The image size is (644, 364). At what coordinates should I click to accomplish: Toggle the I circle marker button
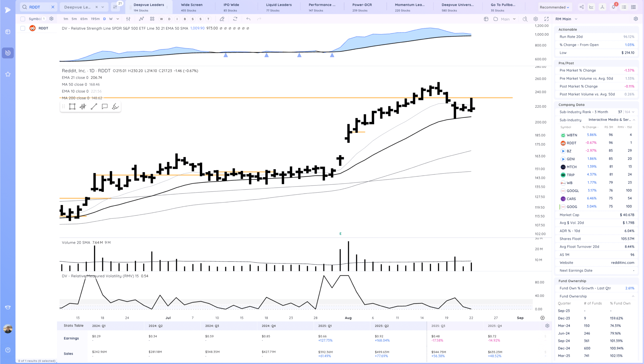(177, 19)
